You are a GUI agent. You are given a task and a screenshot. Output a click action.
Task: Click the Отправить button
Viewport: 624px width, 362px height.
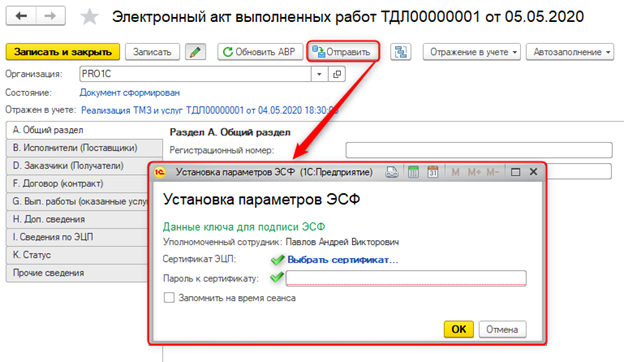click(x=343, y=52)
